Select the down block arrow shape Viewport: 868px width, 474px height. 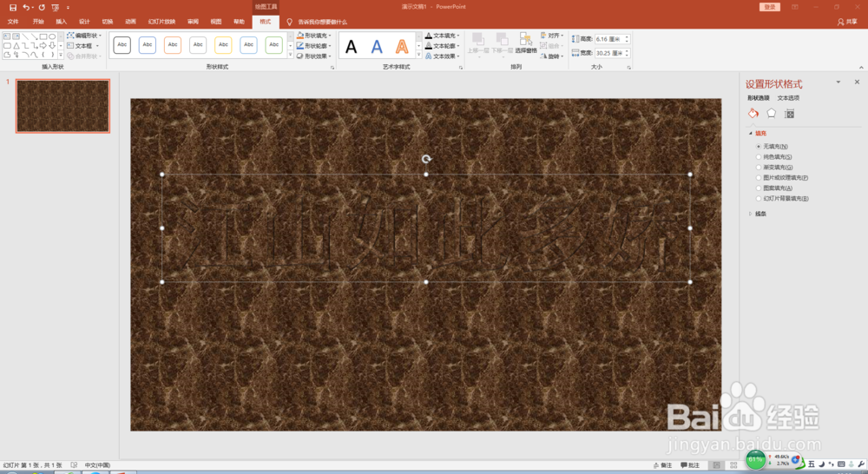[52, 45]
